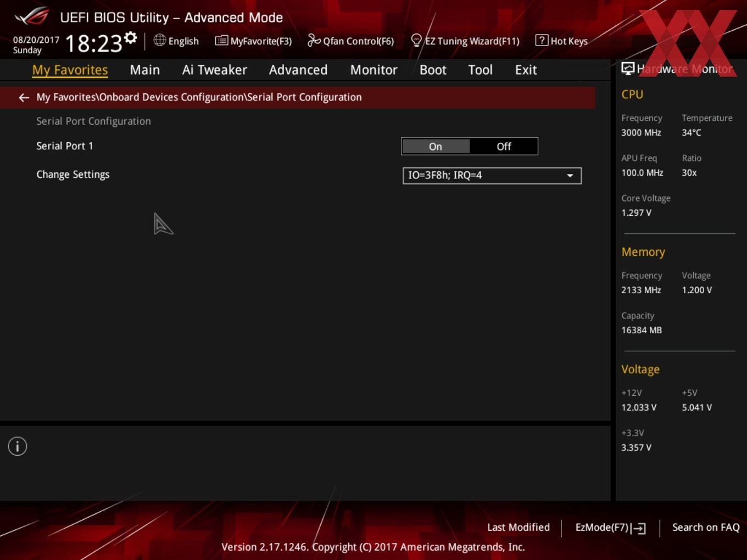Image resolution: width=747 pixels, height=560 pixels.
Task: Select the Change Settings label
Action: pyautogui.click(x=73, y=175)
